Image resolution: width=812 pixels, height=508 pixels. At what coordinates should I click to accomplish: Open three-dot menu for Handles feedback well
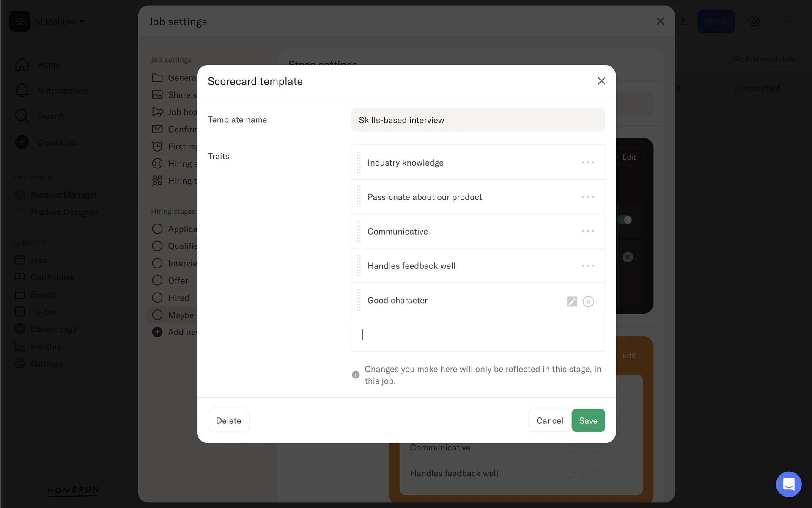tap(587, 266)
